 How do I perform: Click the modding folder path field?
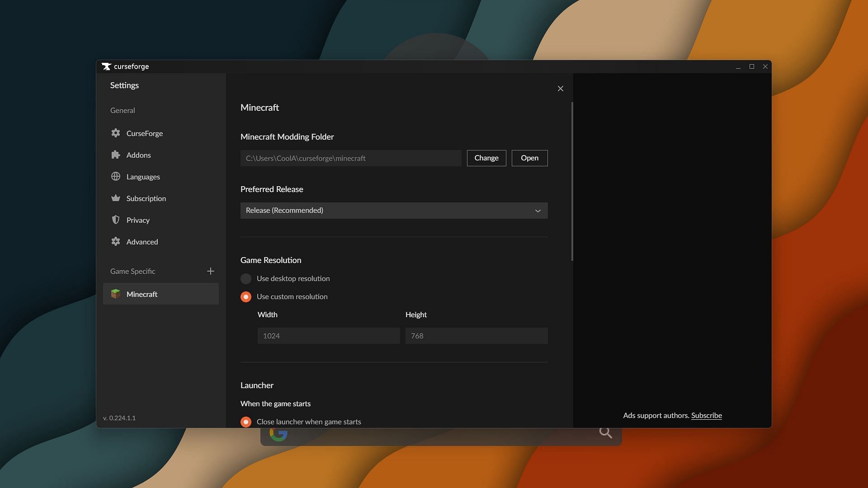click(351, 158)
